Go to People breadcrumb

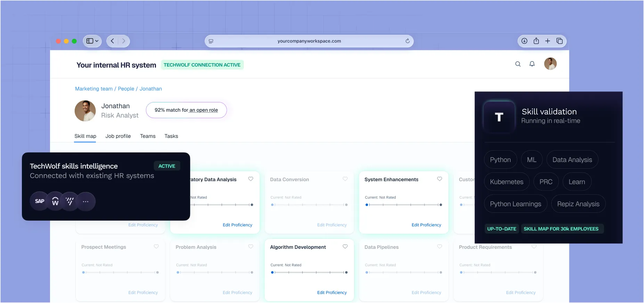tap(126, 89)
